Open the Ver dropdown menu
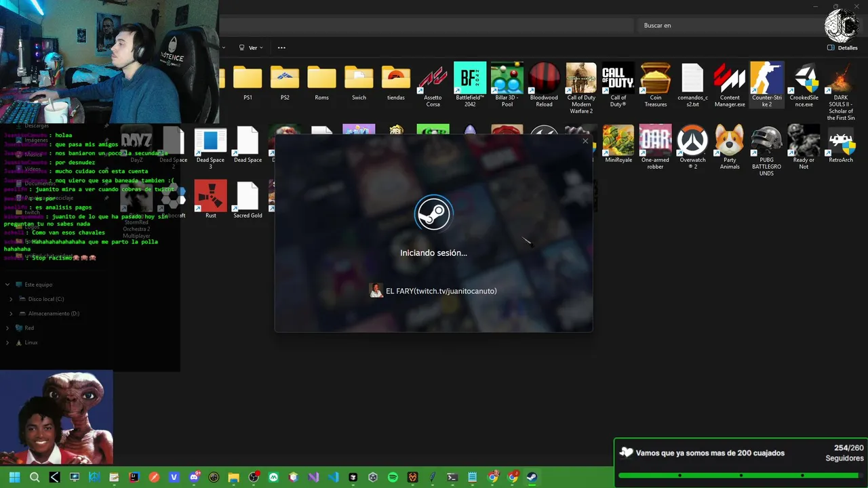Screen dimensions: 868x488 point(251,47)
